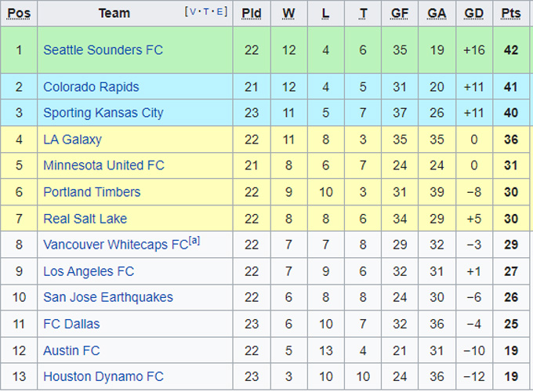Click the V (view template) link
Image resolution: width=533 pixels, height=392 pixels.
tap(192, 12)
